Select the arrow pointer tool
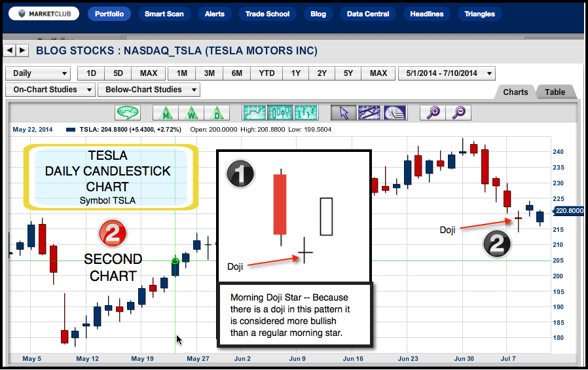The width and height of the screenshot is (588, 370). pyautogui.click(x=344, y=113)
